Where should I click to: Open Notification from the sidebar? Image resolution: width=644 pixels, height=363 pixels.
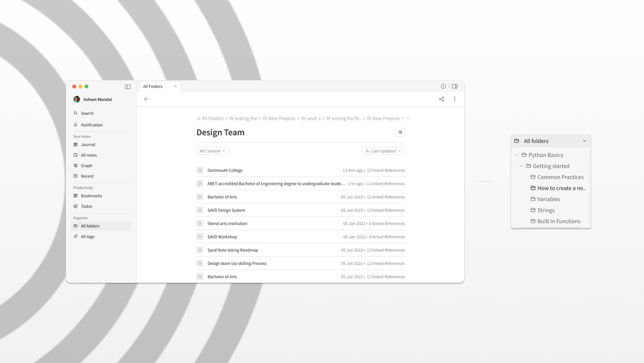pos(91,125)
